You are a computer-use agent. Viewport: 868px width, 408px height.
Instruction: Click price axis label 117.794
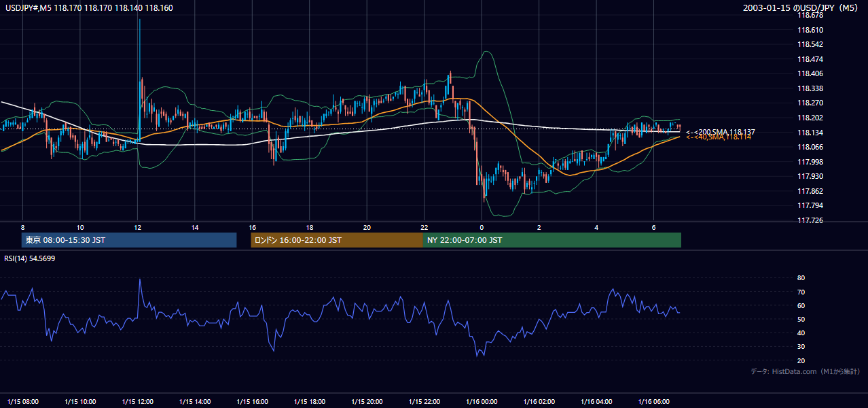click(810, 205)
